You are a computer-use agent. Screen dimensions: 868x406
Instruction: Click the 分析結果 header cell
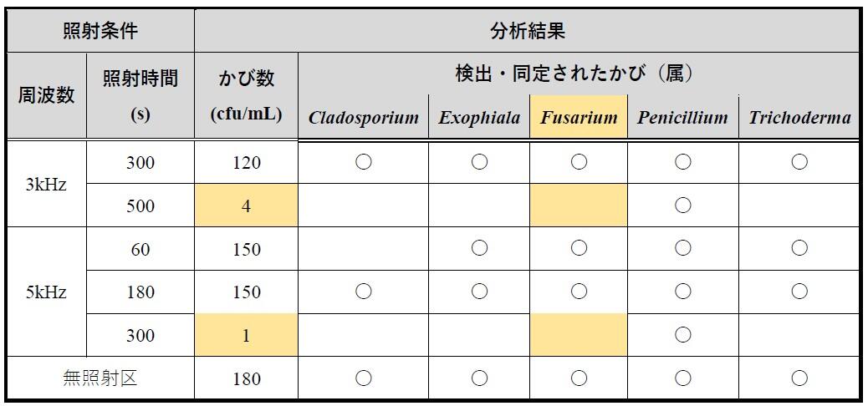(x=527, y=32)
